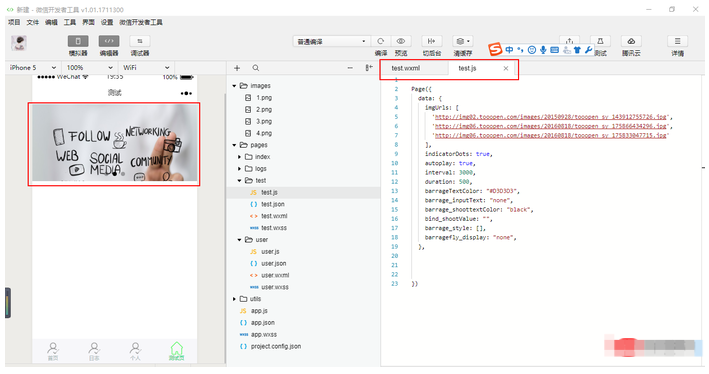This screenshot has height=374, width=709.
Task: Collapse the images folder
Action: [x=234, y=86]
